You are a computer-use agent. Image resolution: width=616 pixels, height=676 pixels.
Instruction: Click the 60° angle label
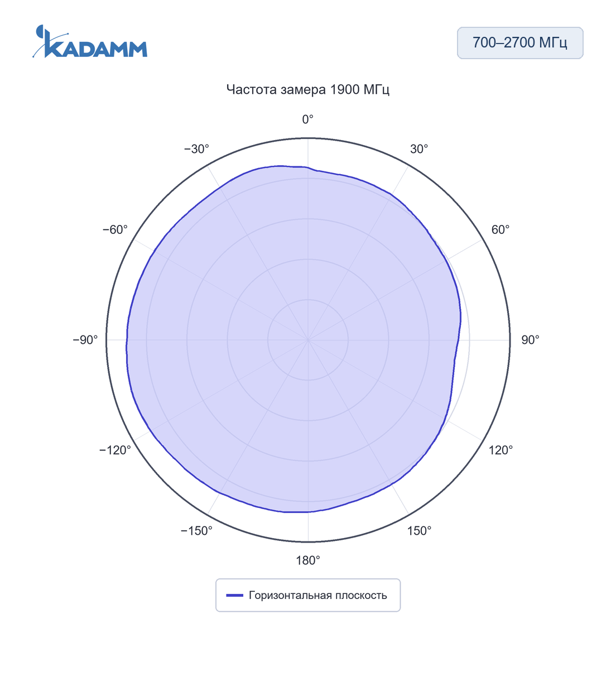click(501, 229)
